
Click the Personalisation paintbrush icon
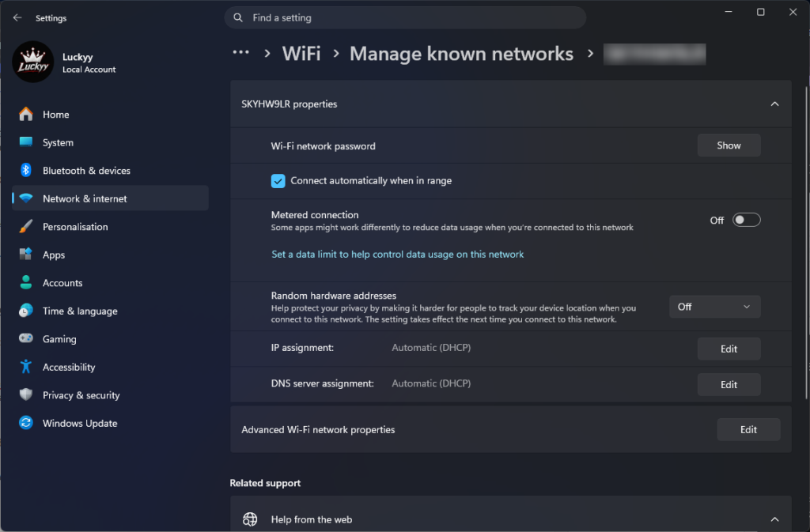tap(26, 227)
